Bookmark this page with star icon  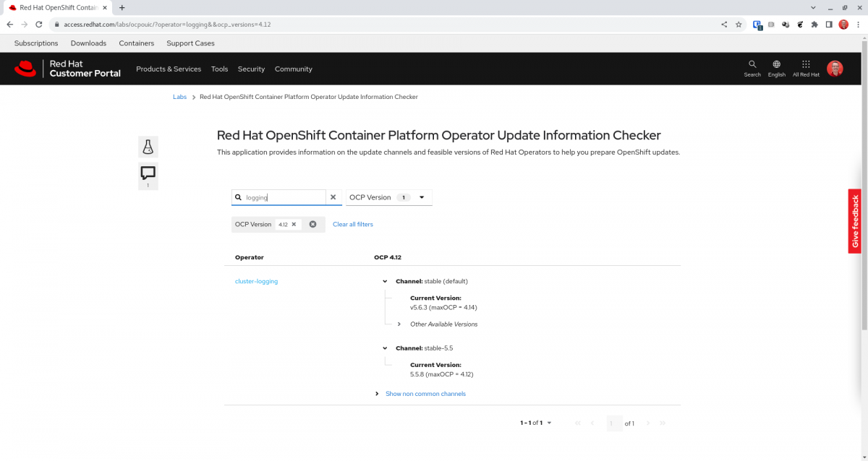pos(739,24)
